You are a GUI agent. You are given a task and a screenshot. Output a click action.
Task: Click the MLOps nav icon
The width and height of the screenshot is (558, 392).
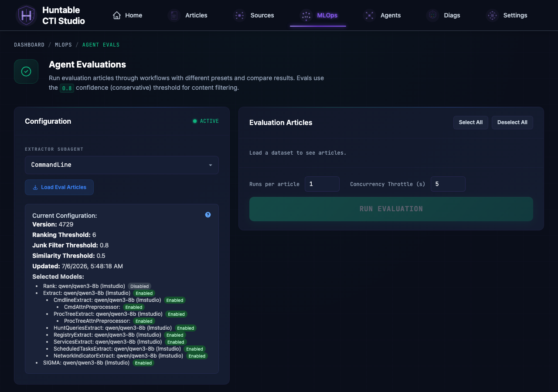pos(306,15)
